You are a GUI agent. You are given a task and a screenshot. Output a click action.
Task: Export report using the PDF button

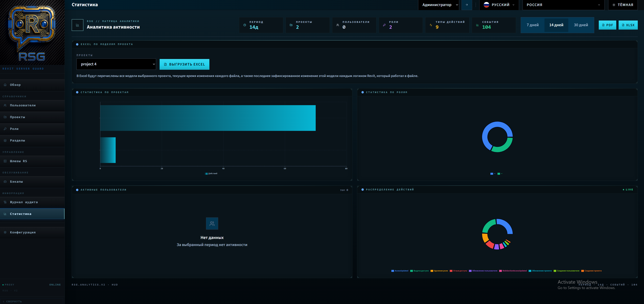[x=607, y=25]
